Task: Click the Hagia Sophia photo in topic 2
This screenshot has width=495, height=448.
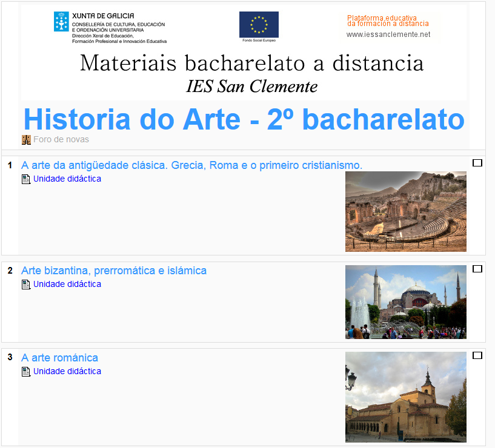Action: click(x=405, y=301)
